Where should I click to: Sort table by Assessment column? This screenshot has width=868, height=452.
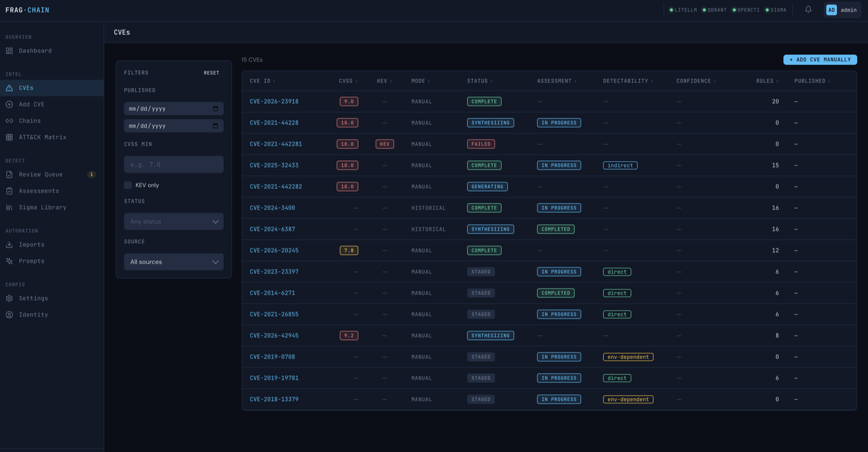coord(556,81)
